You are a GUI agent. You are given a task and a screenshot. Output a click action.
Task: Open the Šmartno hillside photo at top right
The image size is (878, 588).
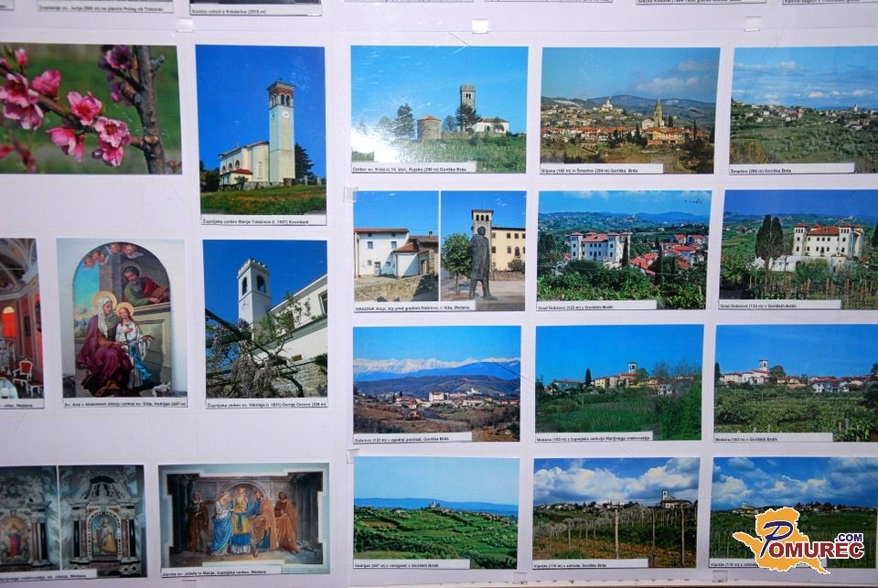coord(803,104)
